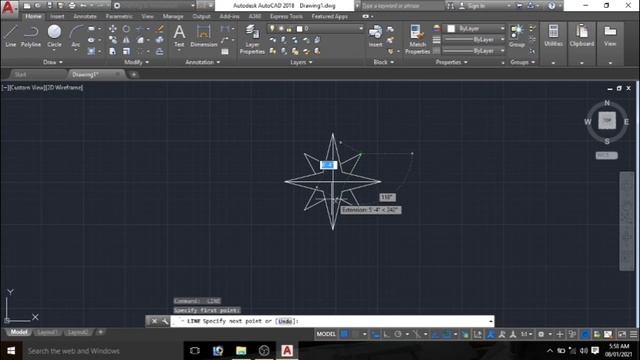Click the Copy tool icon

pos(113,40)
